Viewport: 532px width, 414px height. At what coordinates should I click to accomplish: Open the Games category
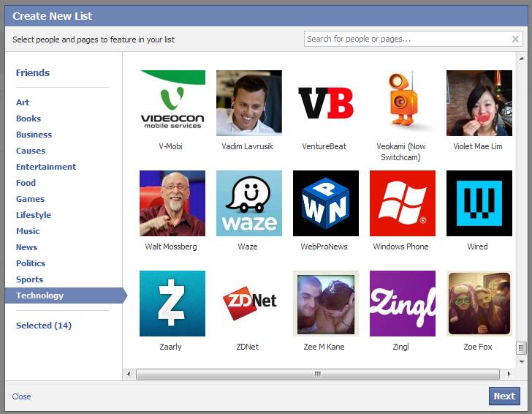(x=30, y=199)
